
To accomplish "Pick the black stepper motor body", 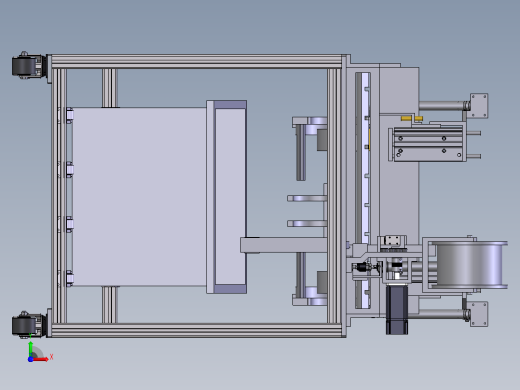I will pos(397,309).
